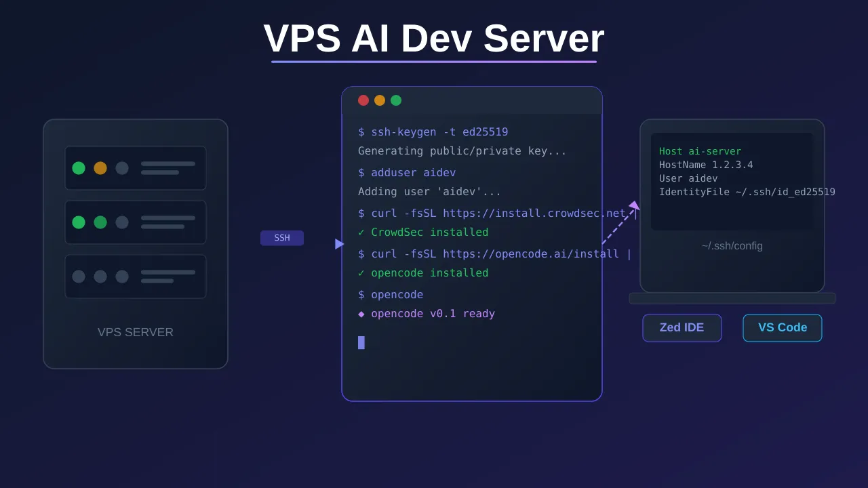Click the Zed IDE button
This screenshot has width=868, height=488.
pos(682,328)
